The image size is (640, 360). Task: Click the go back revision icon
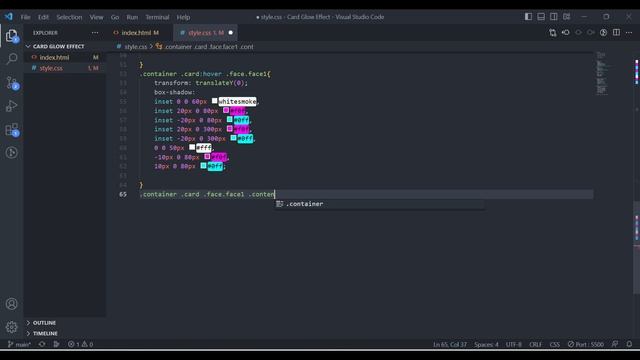tap(566, 33)
